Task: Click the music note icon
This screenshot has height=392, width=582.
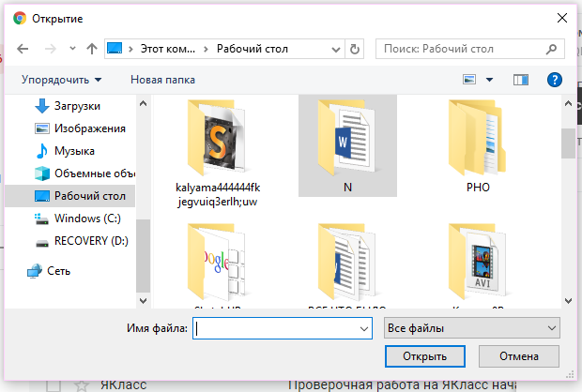Action: click(42, 151)
